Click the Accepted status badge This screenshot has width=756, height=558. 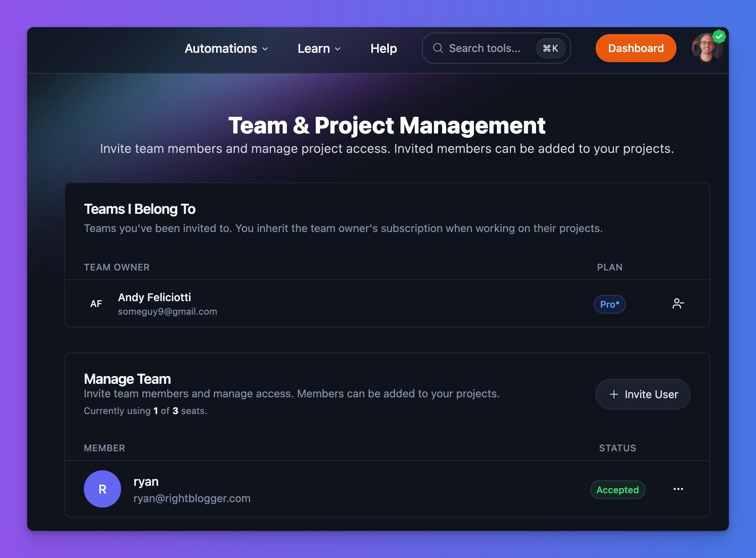617,490
